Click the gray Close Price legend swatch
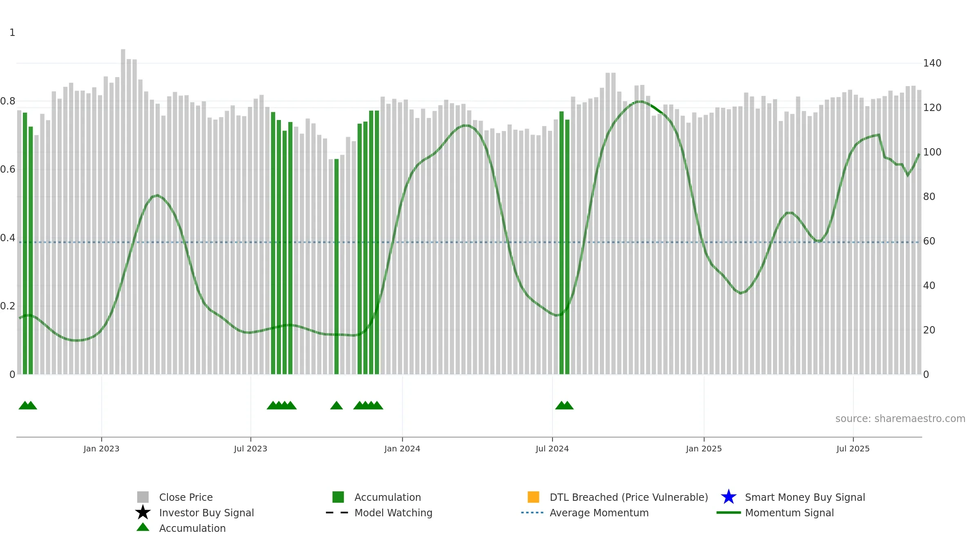Viewport: 980px width, 551px height. (143, 497)
